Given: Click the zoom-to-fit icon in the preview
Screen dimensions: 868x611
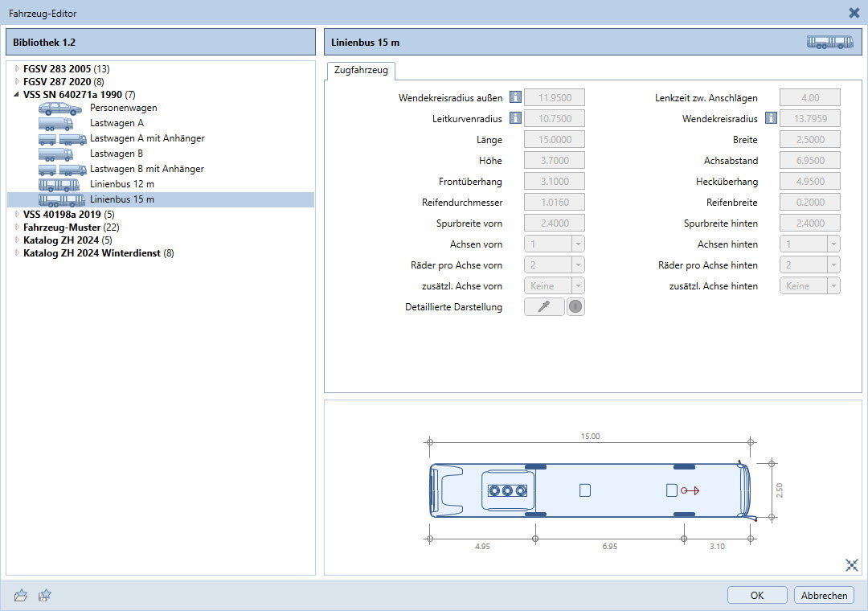Looking at the screenshot, I should click(852, 565).
